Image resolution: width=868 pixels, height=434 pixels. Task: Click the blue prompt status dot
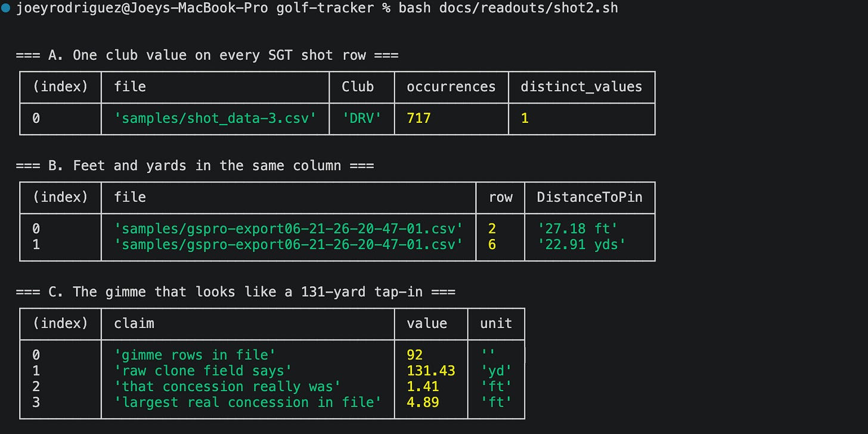[6, 8]
